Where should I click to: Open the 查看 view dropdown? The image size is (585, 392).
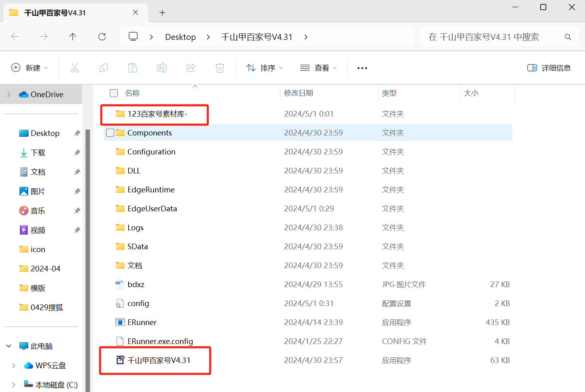(319, 68)
